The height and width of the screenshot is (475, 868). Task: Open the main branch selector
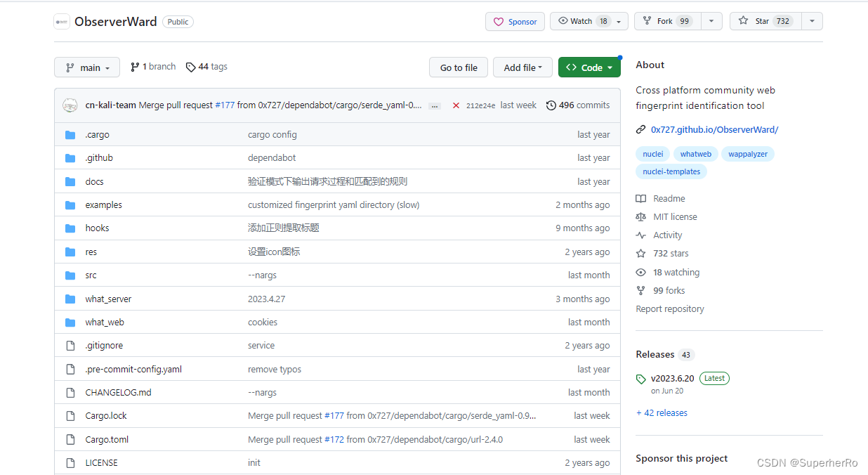[x=87, y=67]
